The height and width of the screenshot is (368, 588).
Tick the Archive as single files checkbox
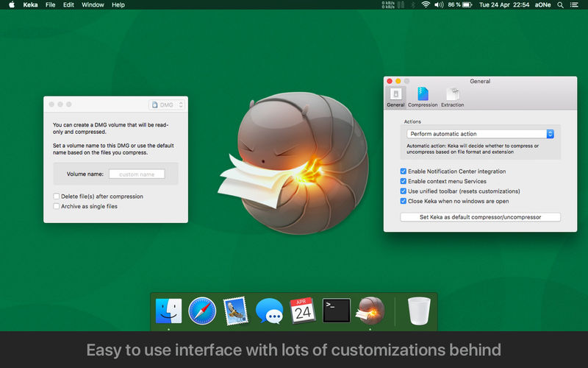coord(57,206)
